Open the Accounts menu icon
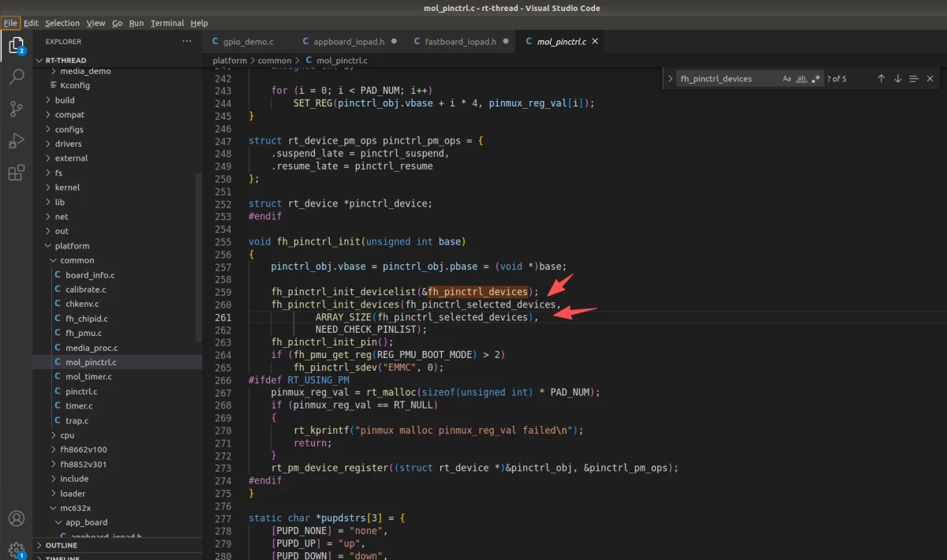Image resolution: width=947 pixels, height=560 pixels. (16, 518)
